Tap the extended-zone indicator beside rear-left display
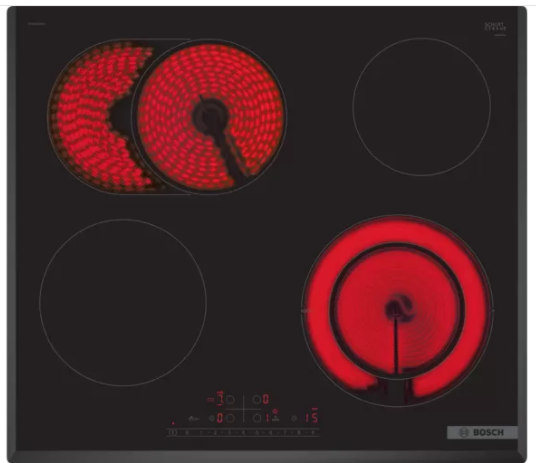This screenshot has height=463, width=536. 211,400
